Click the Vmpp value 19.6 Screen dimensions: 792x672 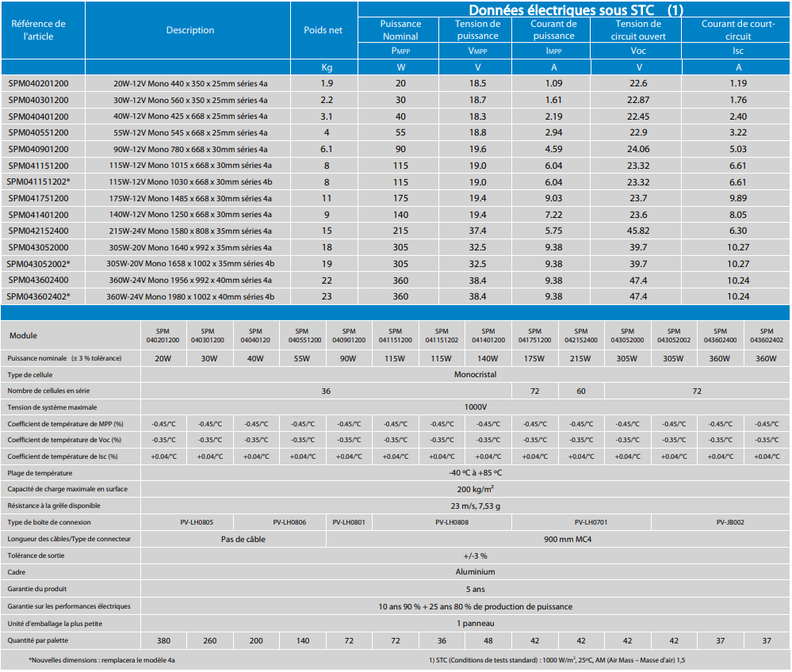[477, 149]
